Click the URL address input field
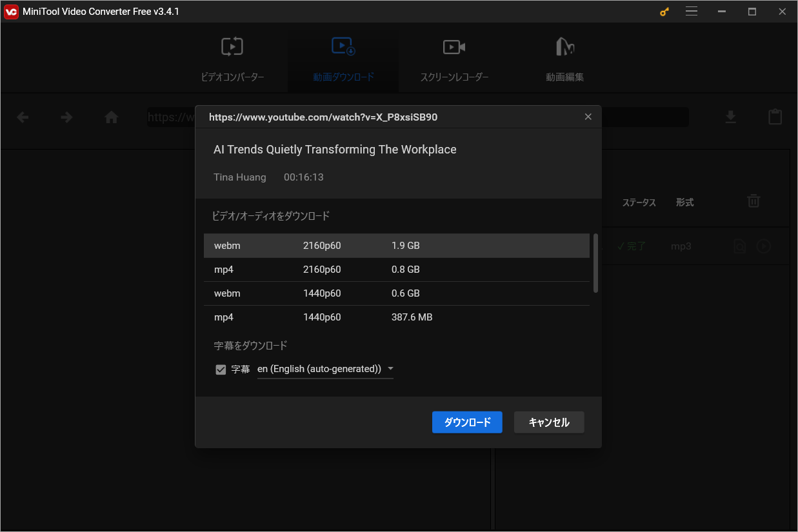Image resolution: width=798 pixels, height=532 pixels. click(418, 117)
